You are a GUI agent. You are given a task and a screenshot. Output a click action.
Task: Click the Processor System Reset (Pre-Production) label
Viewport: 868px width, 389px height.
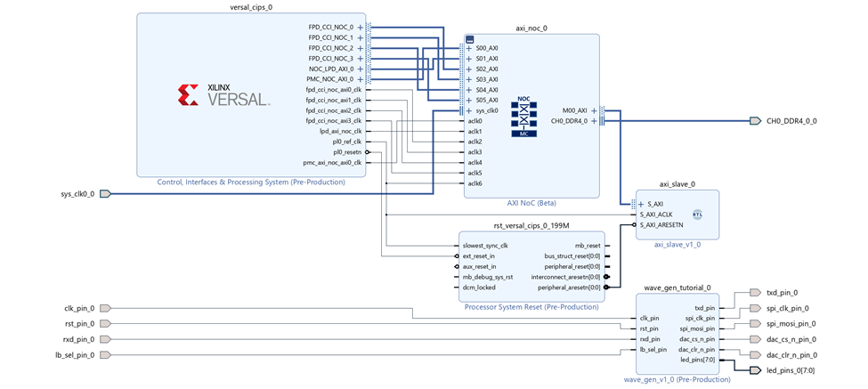coord(531,307)
